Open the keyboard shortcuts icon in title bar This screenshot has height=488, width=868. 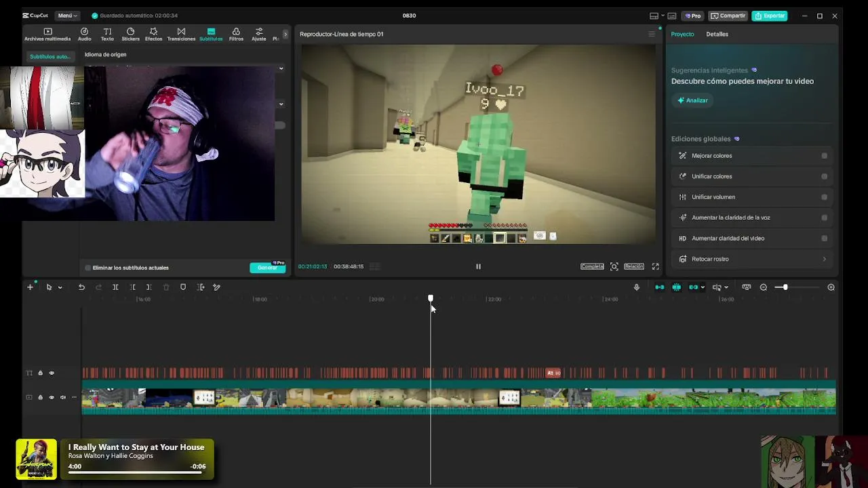click(x=672, y=16)
